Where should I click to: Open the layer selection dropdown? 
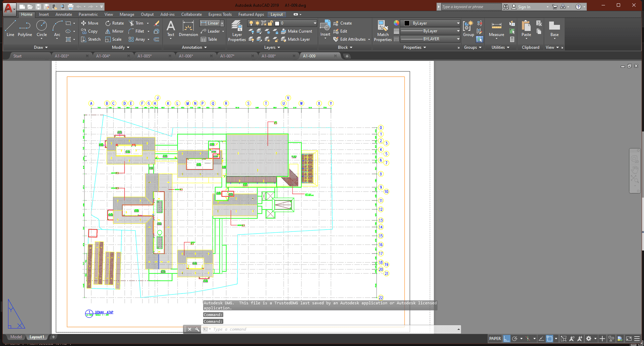click(315, 23)
